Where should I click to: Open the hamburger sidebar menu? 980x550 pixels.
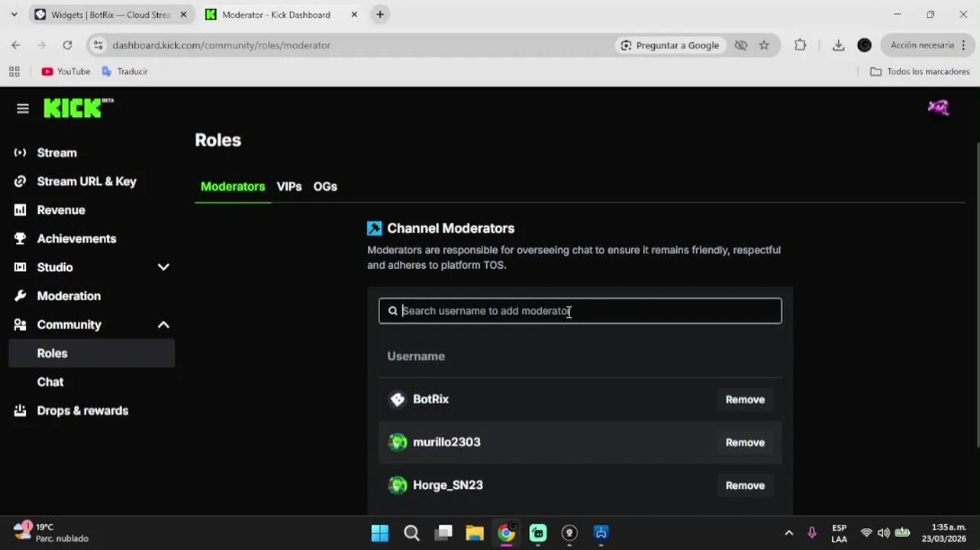coord(22,108)
